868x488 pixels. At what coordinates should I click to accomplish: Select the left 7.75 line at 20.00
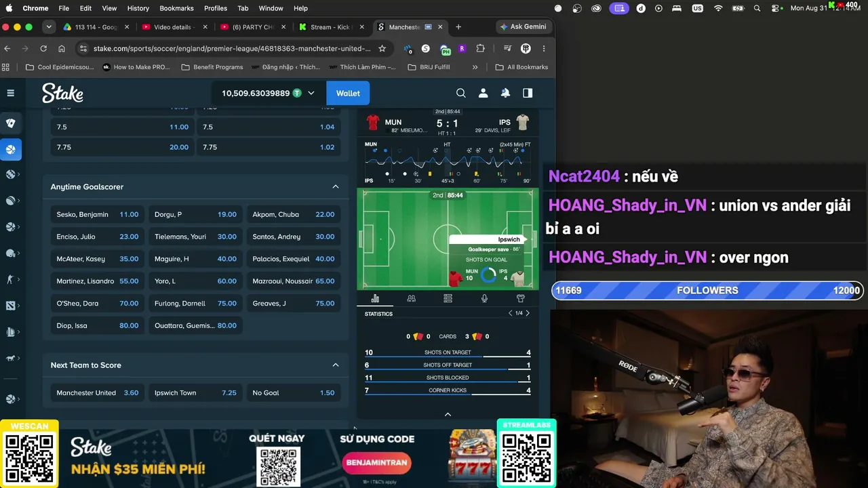click(x=123, y=147)
